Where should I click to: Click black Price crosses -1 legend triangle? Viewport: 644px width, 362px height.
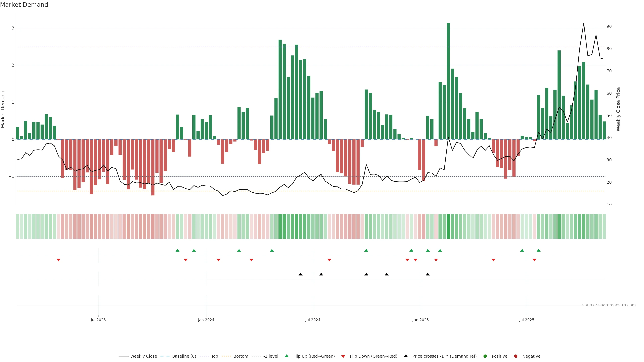pyautogui.click(x=406, y=356)
